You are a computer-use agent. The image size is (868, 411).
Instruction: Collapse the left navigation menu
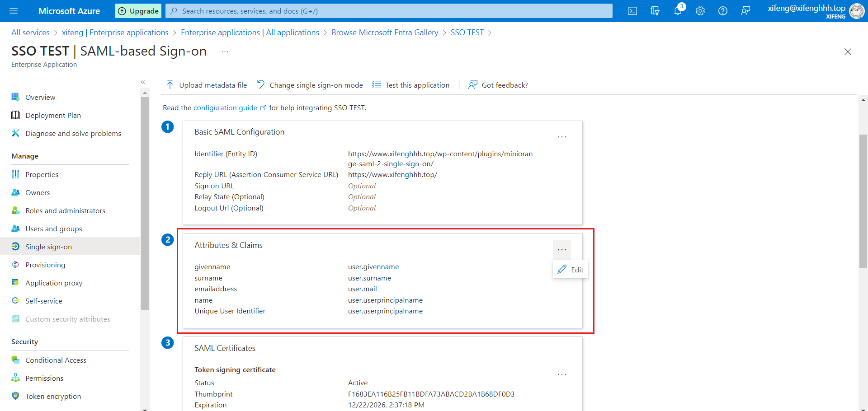pyautogui.click(x=143, y=82)
